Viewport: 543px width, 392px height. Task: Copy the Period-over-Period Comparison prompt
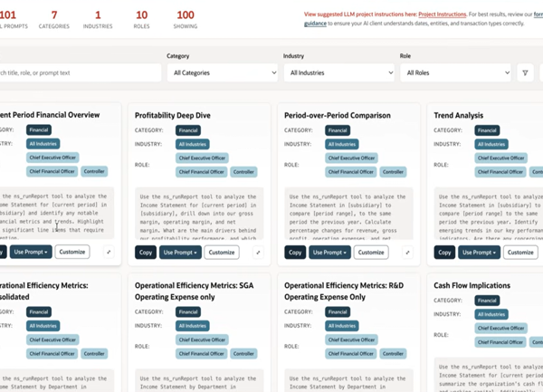tap(294, 253)
